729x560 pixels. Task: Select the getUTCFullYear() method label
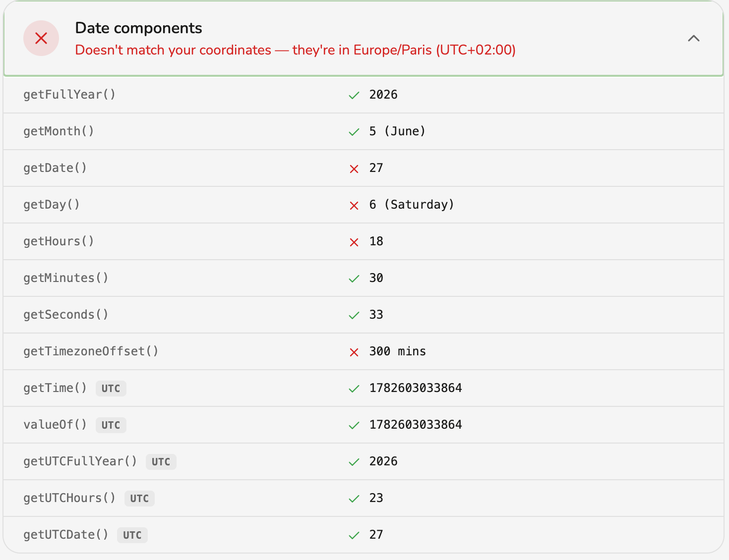[x=80, y=461]
